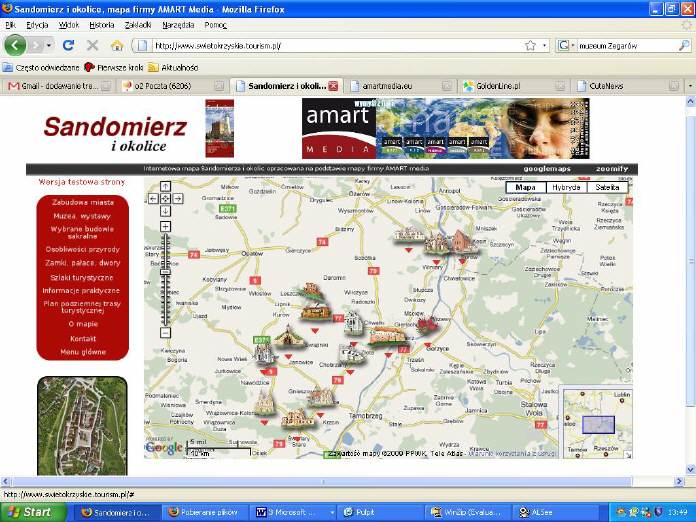Click the URL address field
Image resolution: width=696 pixels, height=522 pixels.
337,45
